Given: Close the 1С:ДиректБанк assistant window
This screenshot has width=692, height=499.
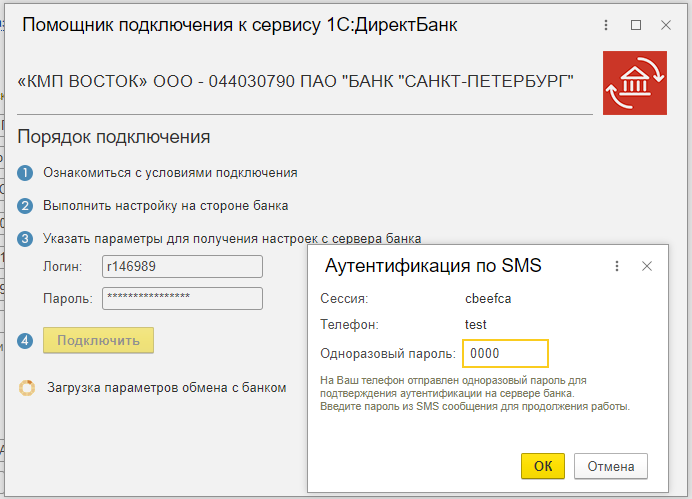Looking at the screenshot, I should [x=665, y=25].
